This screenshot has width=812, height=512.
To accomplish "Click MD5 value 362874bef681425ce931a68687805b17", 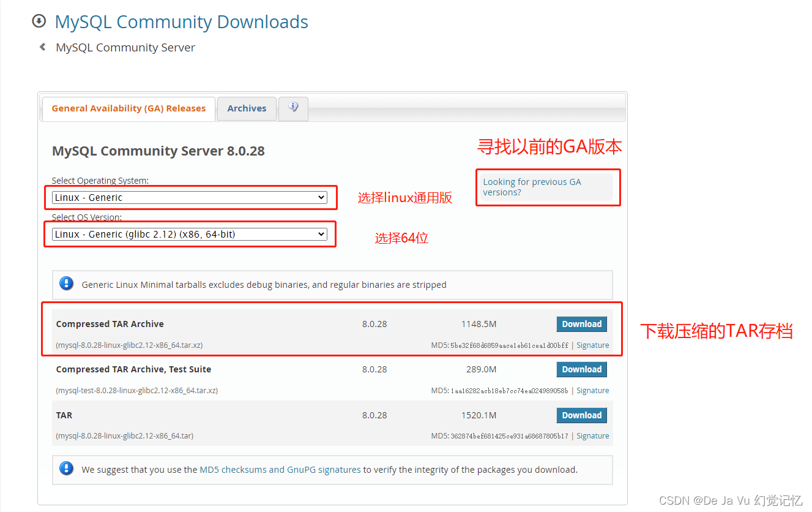I will coord(510,436).
